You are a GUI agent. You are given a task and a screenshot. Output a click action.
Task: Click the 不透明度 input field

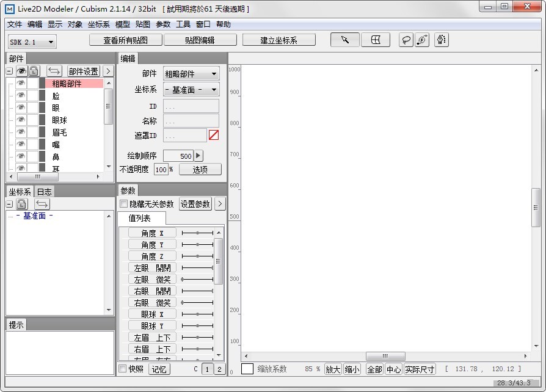161,170
